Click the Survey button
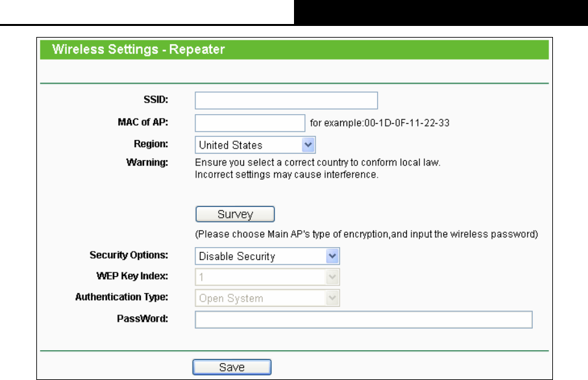Screen dimensions: 588x380 pos(235,214)
